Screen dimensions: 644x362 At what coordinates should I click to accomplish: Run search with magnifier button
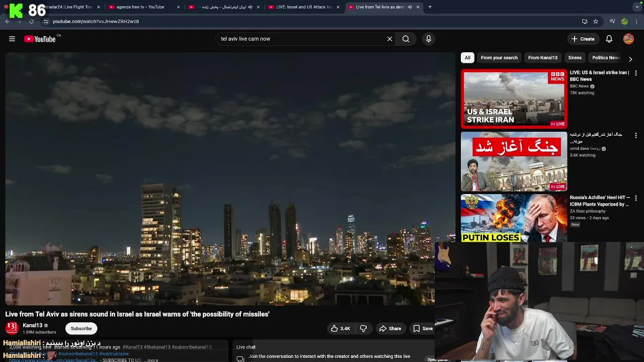406,39
